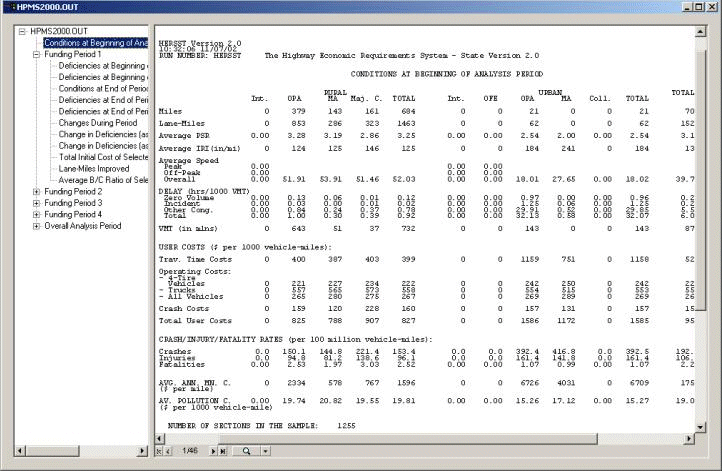Open Lane-Miles Improved item
The width and height of the screenshot is (722, 471).
pyautogui.click(x=94, y=169)
